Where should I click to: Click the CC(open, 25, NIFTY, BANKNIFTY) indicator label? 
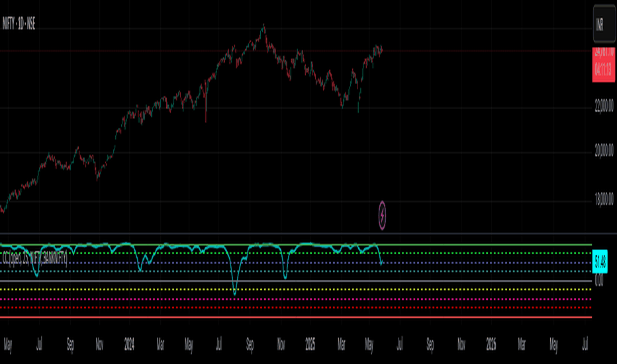pyautogui.click(x=34, y=259)
